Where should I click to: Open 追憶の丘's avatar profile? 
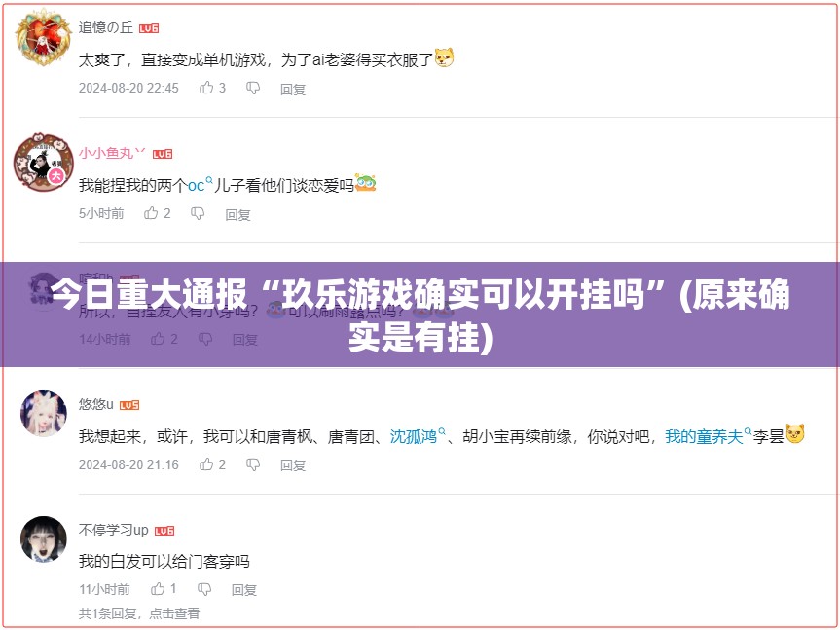click(x=44, y=37)
